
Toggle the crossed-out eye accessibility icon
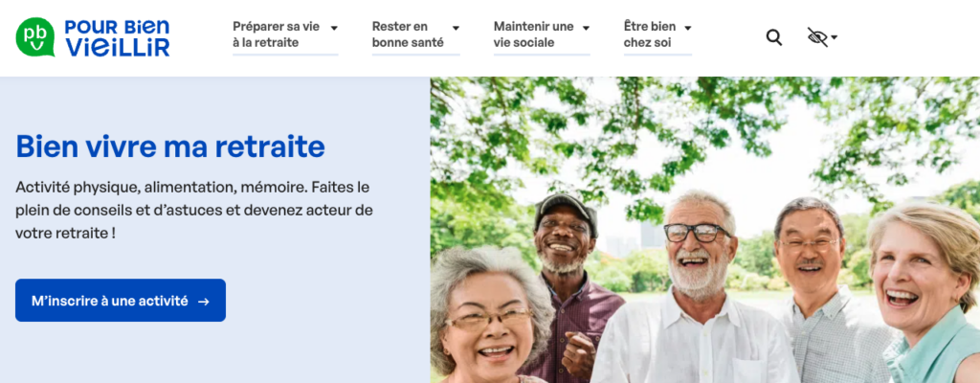pyautogui.click(x=817, y=37)
